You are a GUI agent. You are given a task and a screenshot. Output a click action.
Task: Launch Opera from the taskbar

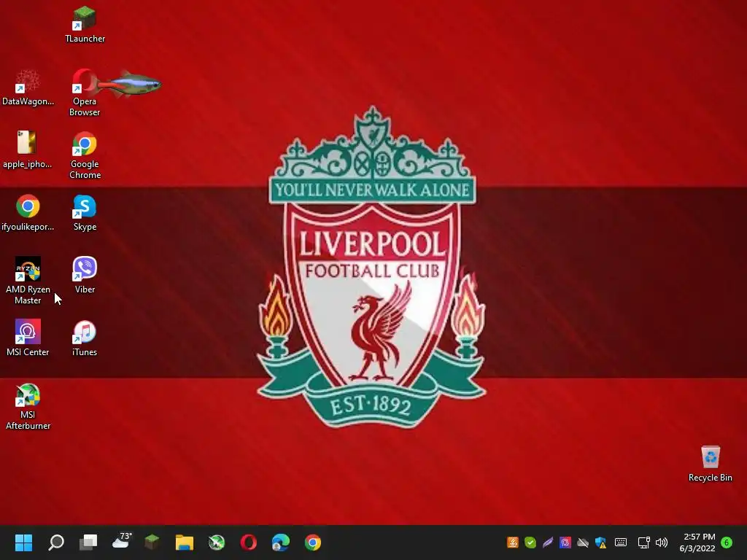click(x=249, y=542)
